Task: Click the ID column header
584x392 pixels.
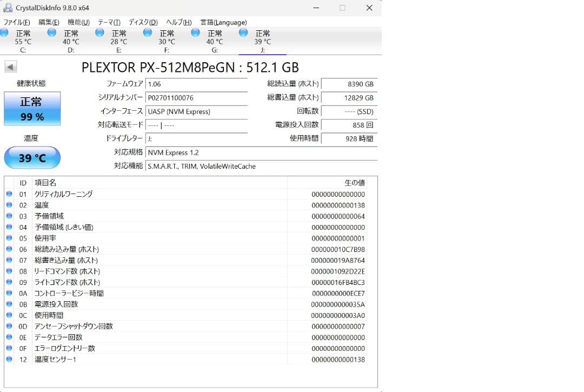Action: click(23, 183)
